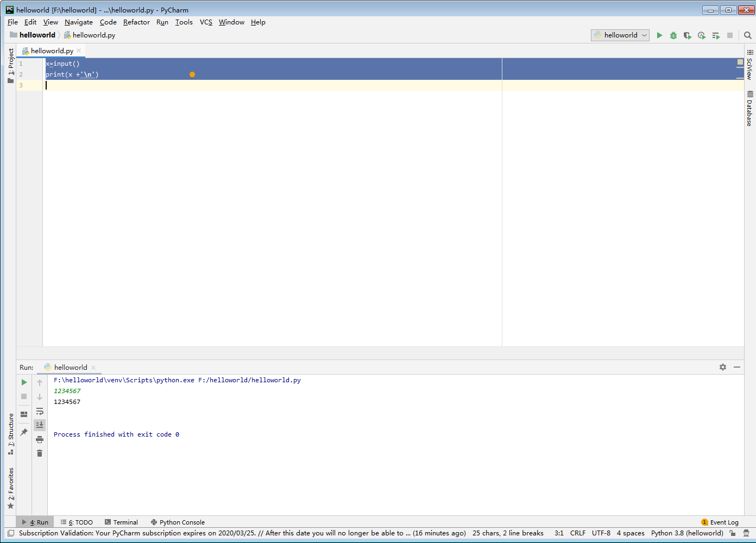Open the inspections profile icon in status bar
756x543 pixels.
[x=746, y=533]
